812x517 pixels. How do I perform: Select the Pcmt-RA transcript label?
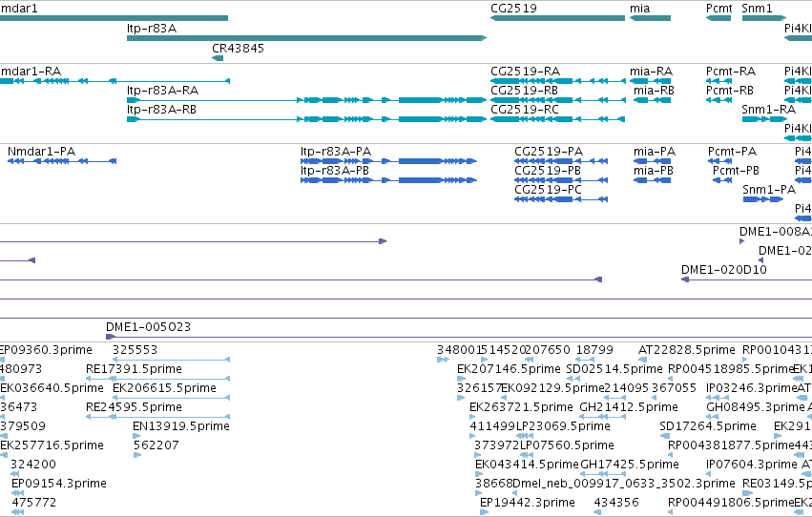[x=731, y=72]
